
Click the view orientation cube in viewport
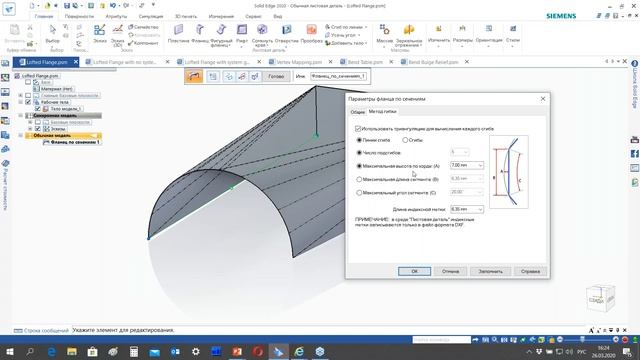click(600, 298)
